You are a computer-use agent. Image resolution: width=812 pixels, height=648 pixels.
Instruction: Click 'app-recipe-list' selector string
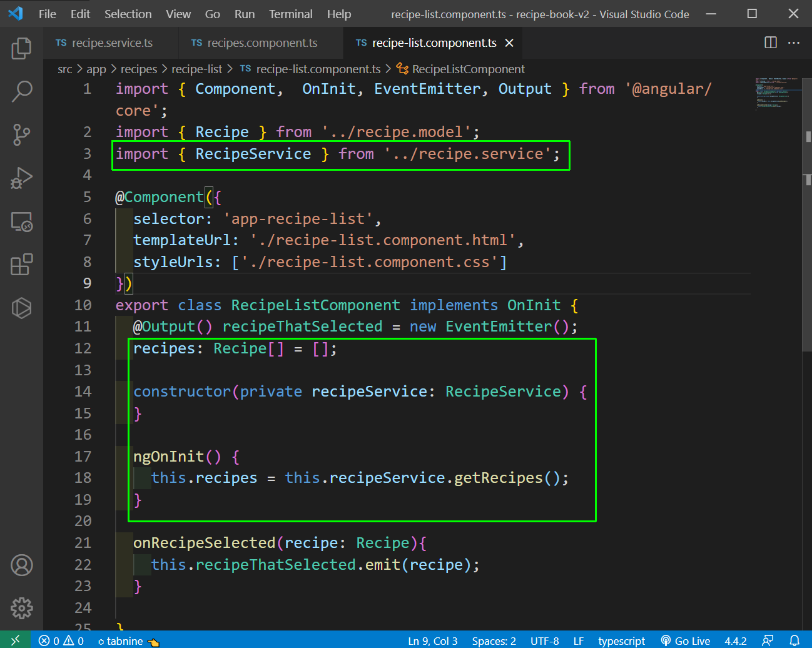click(298, 219)
